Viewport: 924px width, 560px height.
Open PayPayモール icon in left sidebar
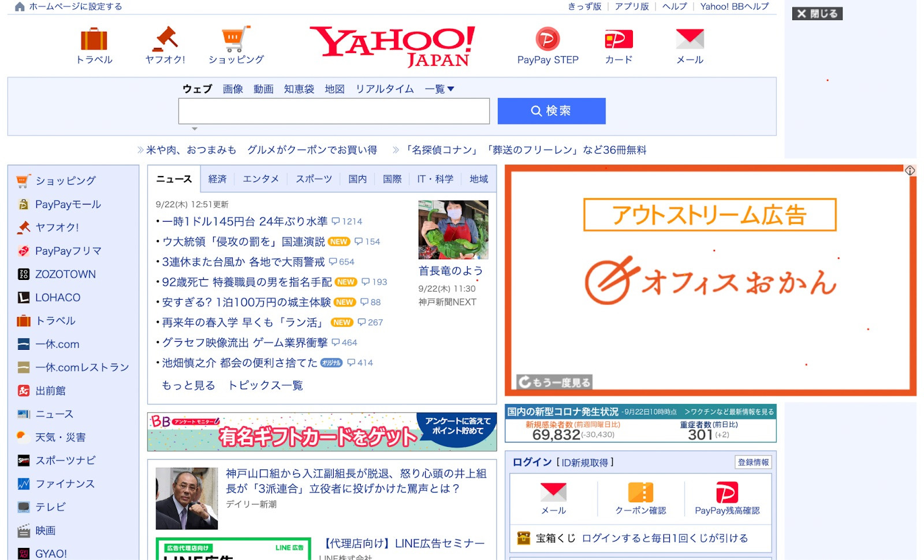(x=23, y=204)
